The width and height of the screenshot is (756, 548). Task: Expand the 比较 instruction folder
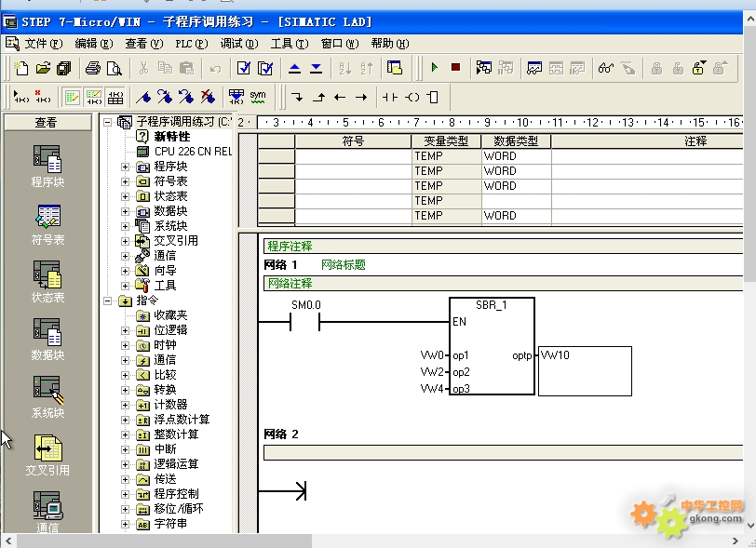(126, 375)
